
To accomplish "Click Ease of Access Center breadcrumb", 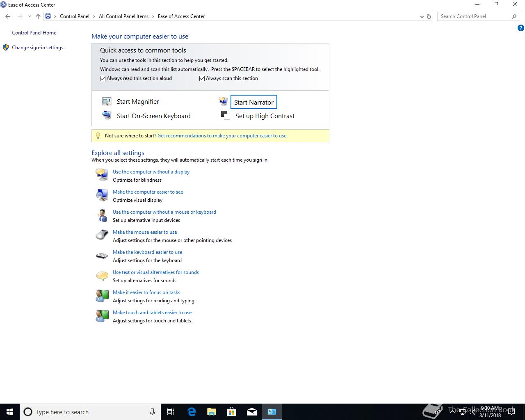I will click(181, 16).
